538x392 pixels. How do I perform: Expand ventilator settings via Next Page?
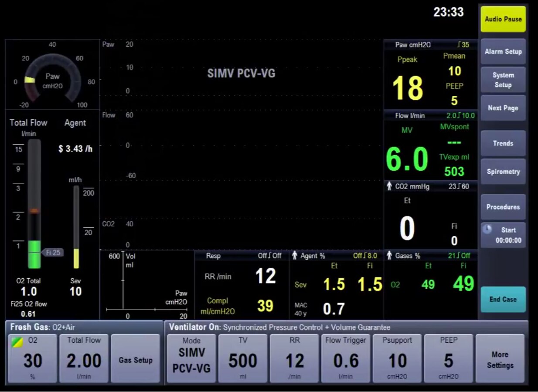503,108
